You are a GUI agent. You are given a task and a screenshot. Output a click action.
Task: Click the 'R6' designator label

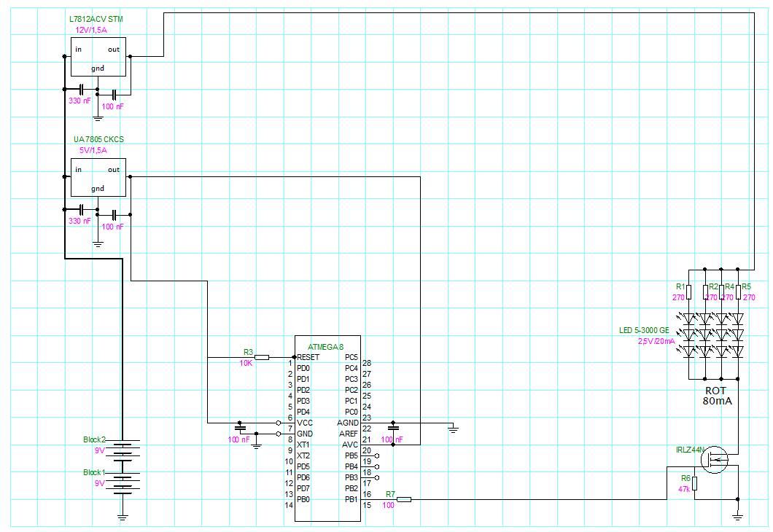coord(685,478)
